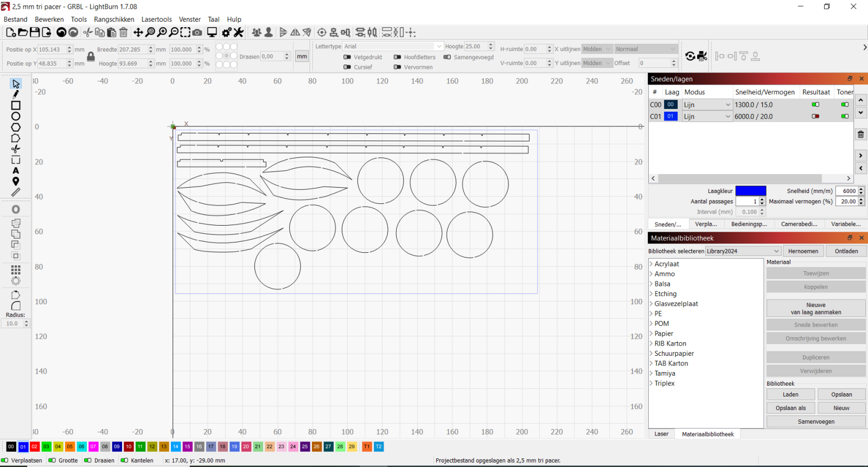Switch to the Laser tab
This screenshot has height=467, width=868.
(x=661, y=434)
